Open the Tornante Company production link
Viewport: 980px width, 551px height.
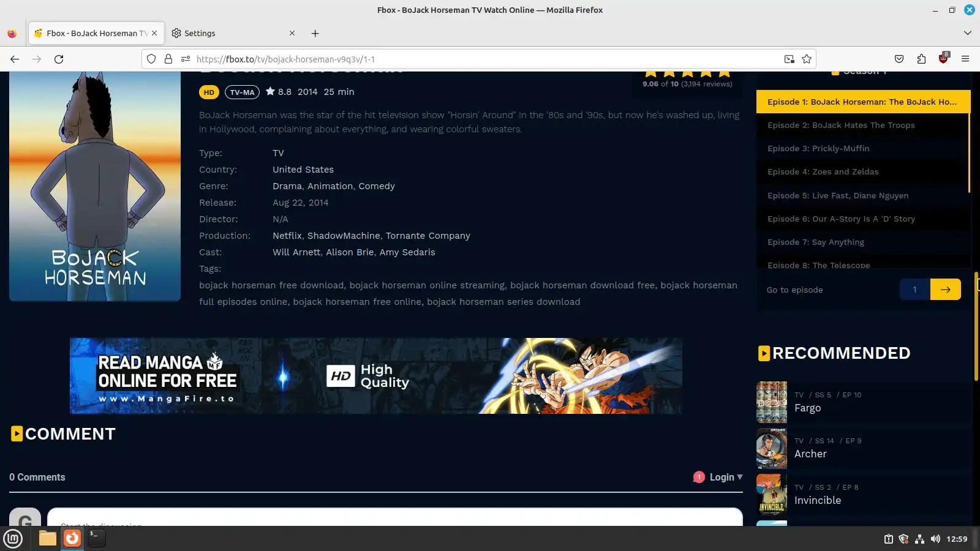click(x=428, y=236)
